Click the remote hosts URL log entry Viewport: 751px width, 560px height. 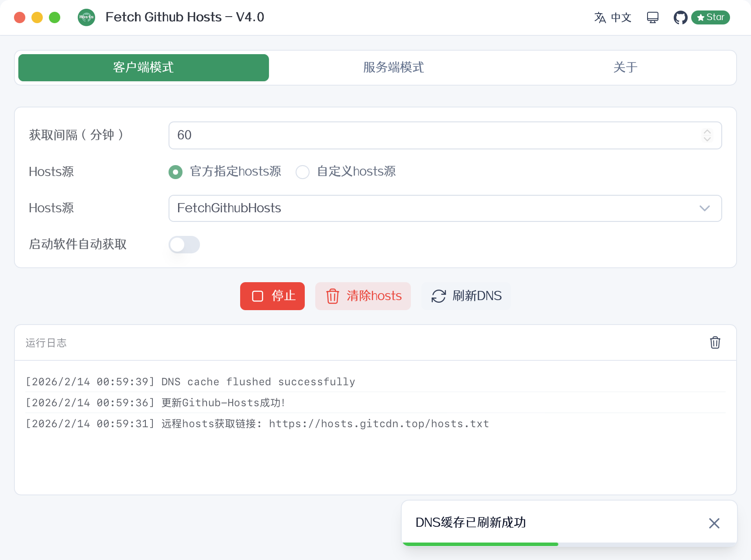coord(375,424)
